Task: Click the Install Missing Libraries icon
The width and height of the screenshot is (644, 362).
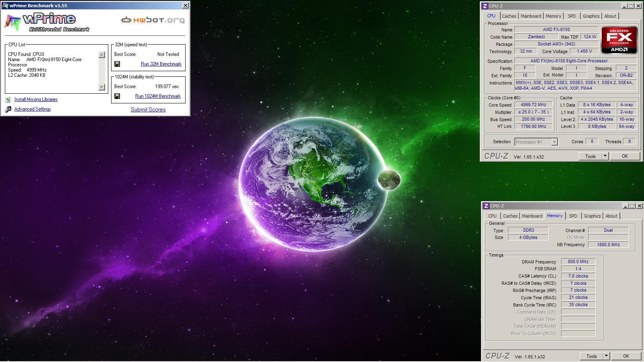Action: tap(8, 99)
